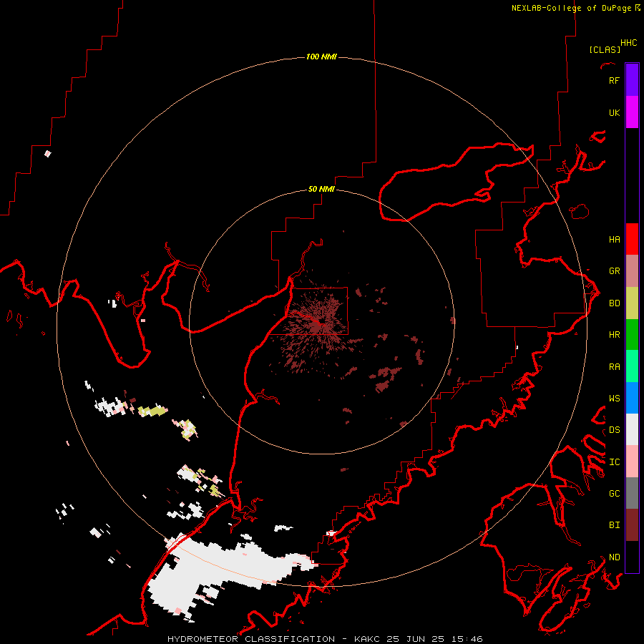This screenshot has height=644, width=644.
Task: Click the DS legend label
Action: point(614,429)
